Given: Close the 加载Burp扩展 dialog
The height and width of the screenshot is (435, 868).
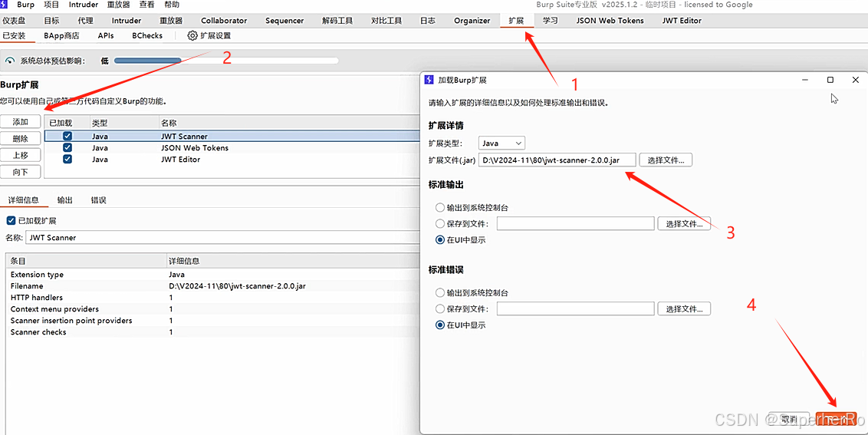Looking at the screenshot, I should [855, 80].
